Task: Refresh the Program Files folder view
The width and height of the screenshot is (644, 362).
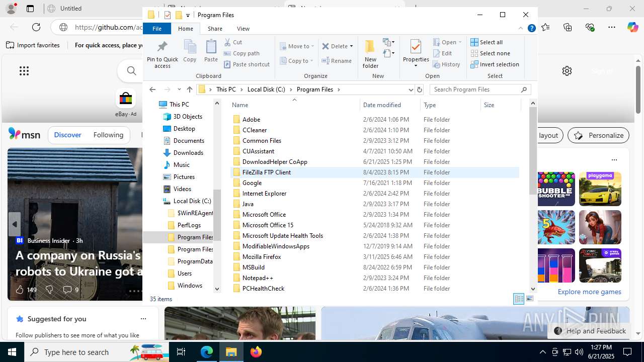Action: tap(420, 89)
